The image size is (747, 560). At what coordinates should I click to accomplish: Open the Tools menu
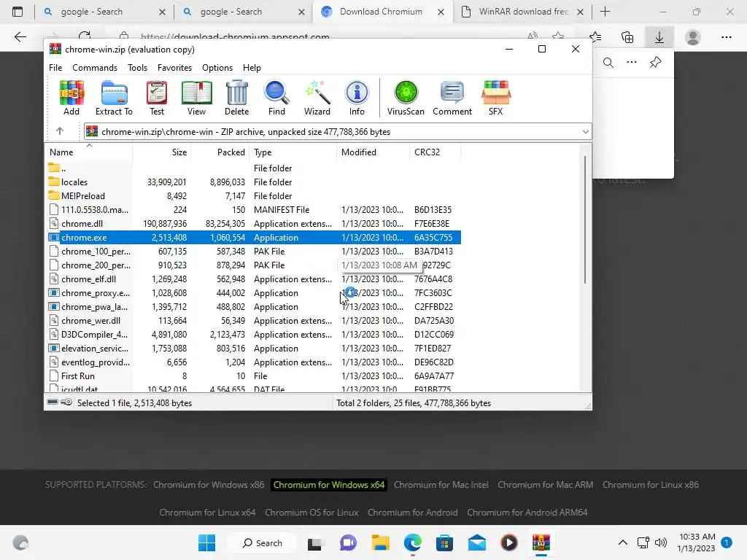(137, 68)
